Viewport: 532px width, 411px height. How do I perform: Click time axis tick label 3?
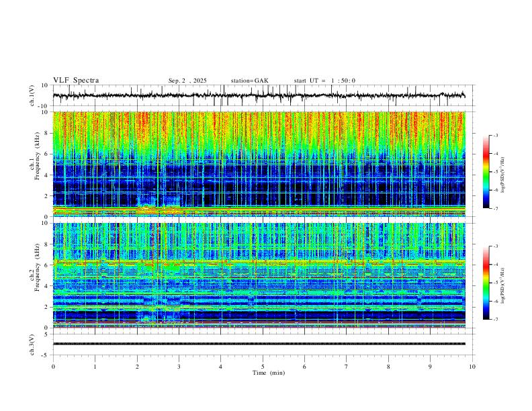[179, 367]
